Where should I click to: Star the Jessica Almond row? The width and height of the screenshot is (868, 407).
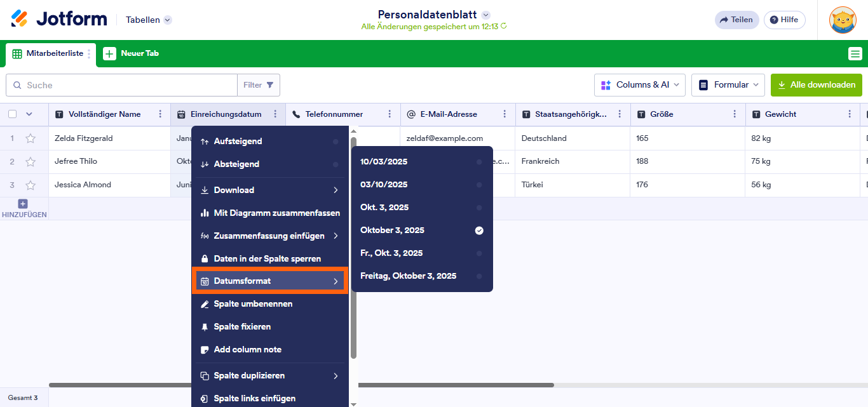tap(30, 185)
